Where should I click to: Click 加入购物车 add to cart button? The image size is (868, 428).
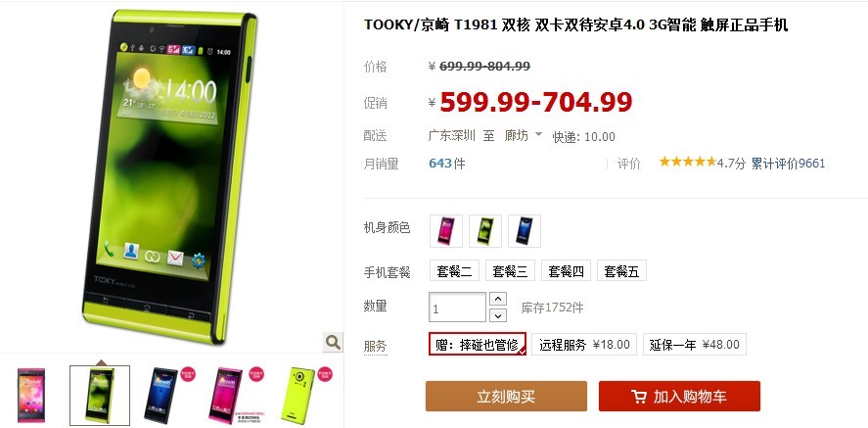click(679, 397)
